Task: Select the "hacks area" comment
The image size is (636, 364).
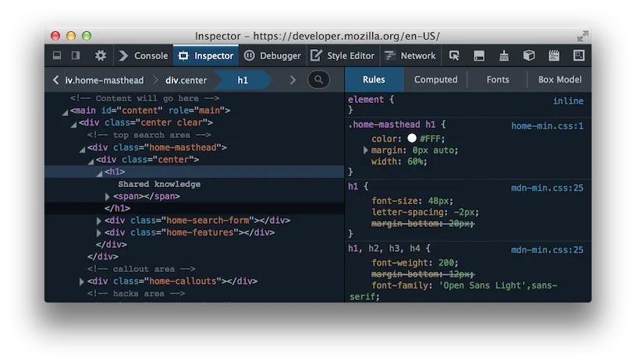Action: pyautogui.click(x=136, y=294)
